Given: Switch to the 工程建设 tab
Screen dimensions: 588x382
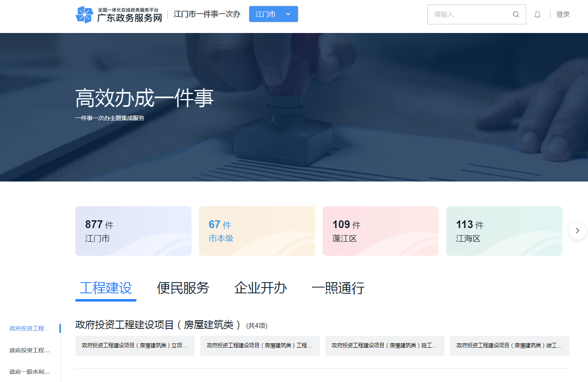Looking at the screenshot, I should pos(106,288).
